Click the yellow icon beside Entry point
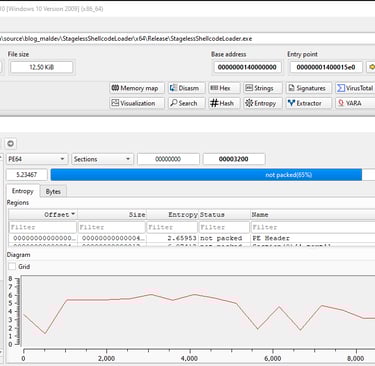 371,67
